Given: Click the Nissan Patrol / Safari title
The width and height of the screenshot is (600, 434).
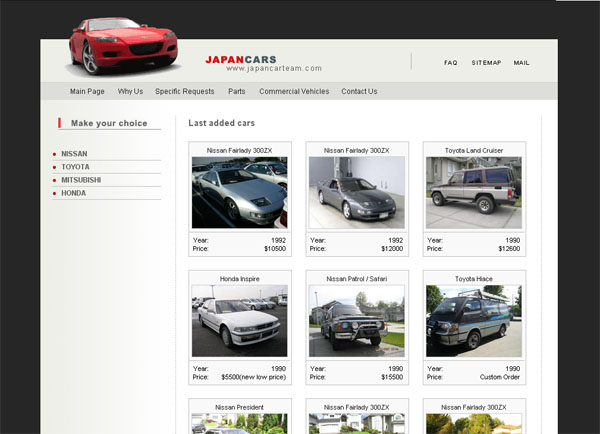Looking at the screenshot, I should (357, 279).
